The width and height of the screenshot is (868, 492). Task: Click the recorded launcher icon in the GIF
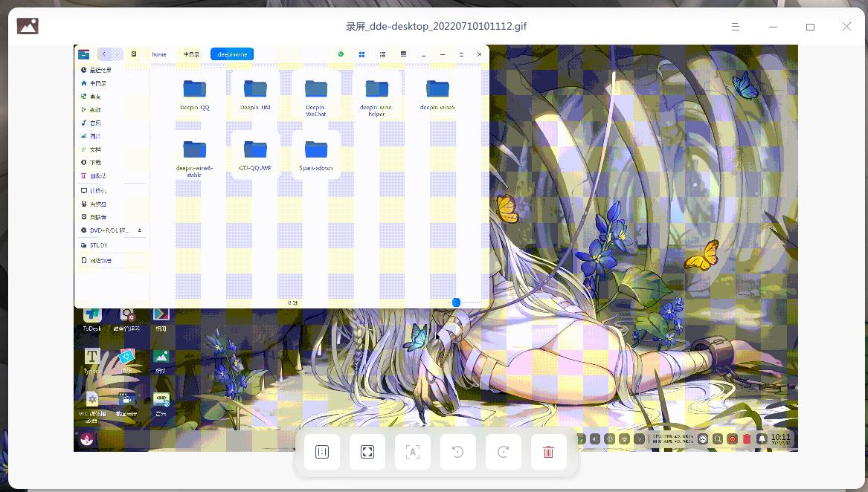tap(87, 439)
